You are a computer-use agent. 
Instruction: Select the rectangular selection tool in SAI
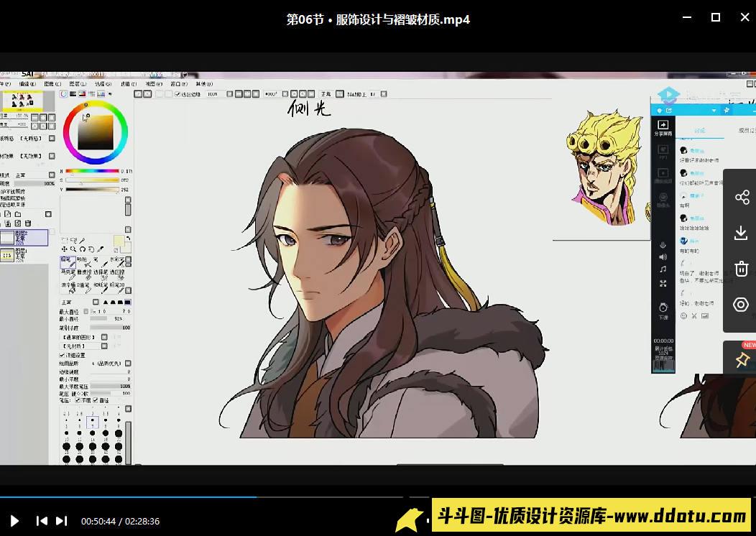click(x=65, y=240)
